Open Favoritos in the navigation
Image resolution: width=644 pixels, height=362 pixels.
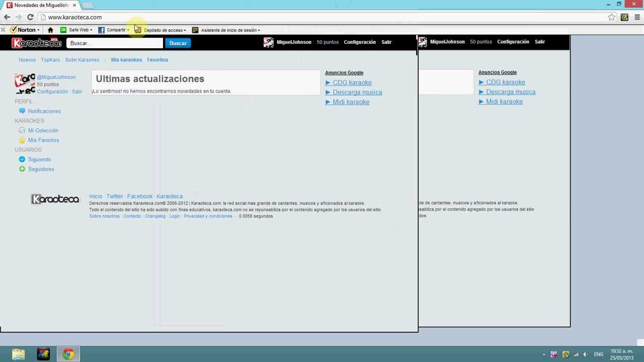157,60
